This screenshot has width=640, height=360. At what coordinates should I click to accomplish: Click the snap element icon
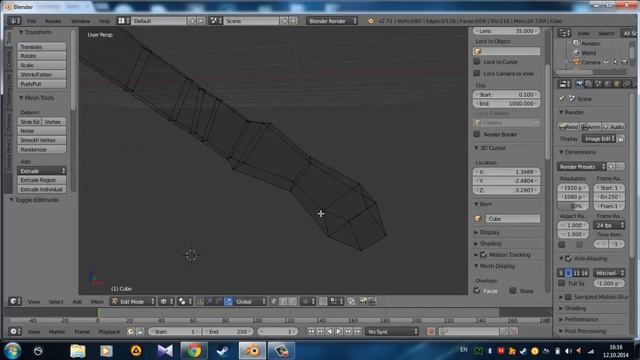(336, 301)
